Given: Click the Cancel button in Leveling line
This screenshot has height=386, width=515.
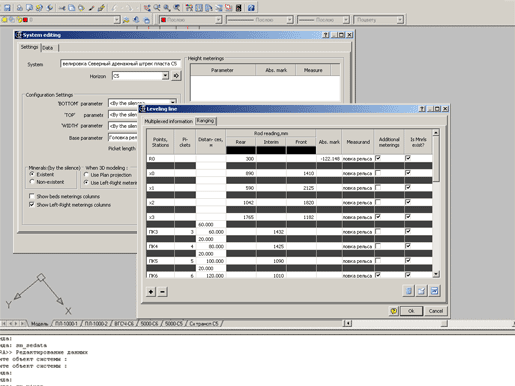Looking at the screenshot, I should pos(435,311).
